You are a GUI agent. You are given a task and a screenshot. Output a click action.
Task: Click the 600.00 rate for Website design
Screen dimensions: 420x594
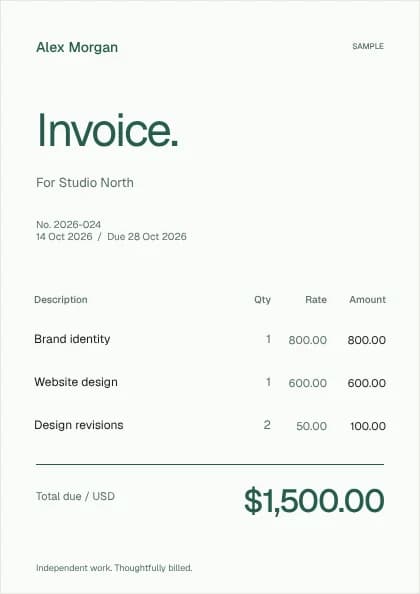coord(308,383)
